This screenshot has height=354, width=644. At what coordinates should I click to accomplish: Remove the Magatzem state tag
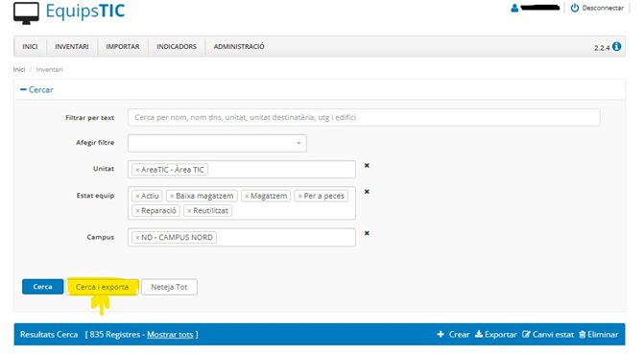247,196
